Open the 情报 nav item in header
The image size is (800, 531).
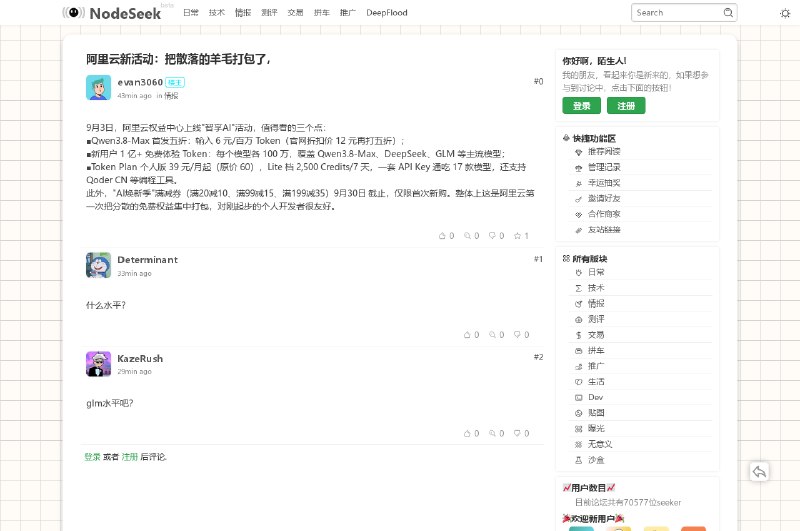pyautogui.click(x=243, y=13)
